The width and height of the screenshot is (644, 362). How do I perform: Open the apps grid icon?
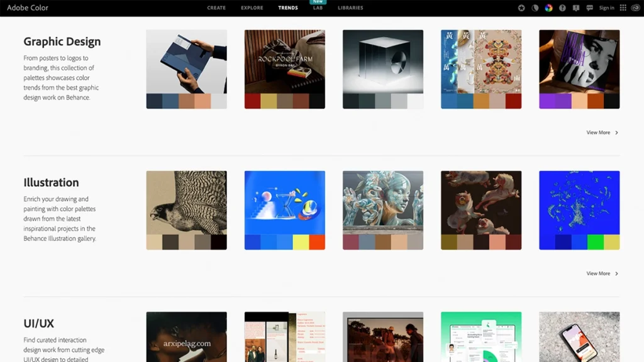tap(623, 8)
